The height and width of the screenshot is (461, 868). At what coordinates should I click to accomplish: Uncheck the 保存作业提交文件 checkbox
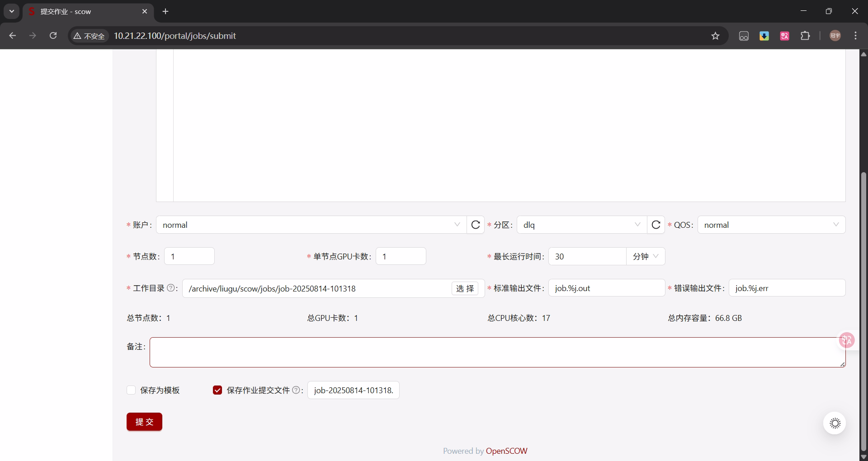[x=217, y=390]
